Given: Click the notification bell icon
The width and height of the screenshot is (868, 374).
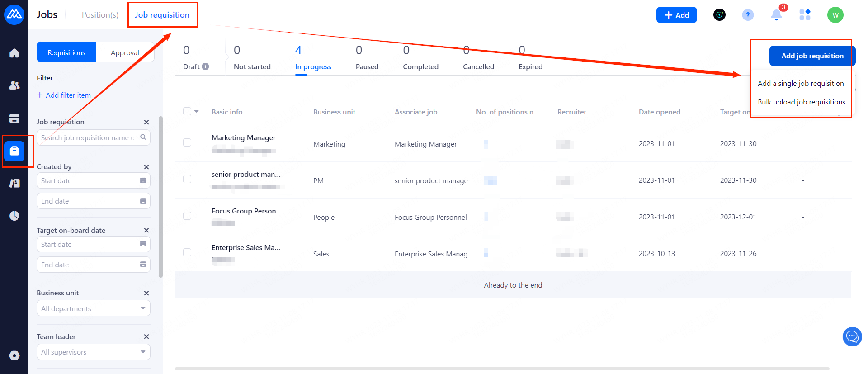Looking at the screenshot, I should click(x=776, y=15).
